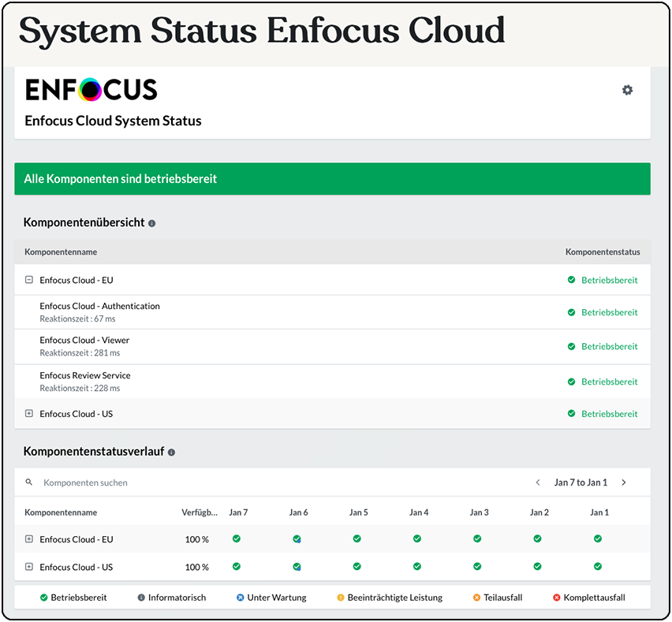Image resolution: width=672 pixels, height=622 pixels.
Task: Expand Enfocus Cloud - US in status history
Action: (29, 567)
